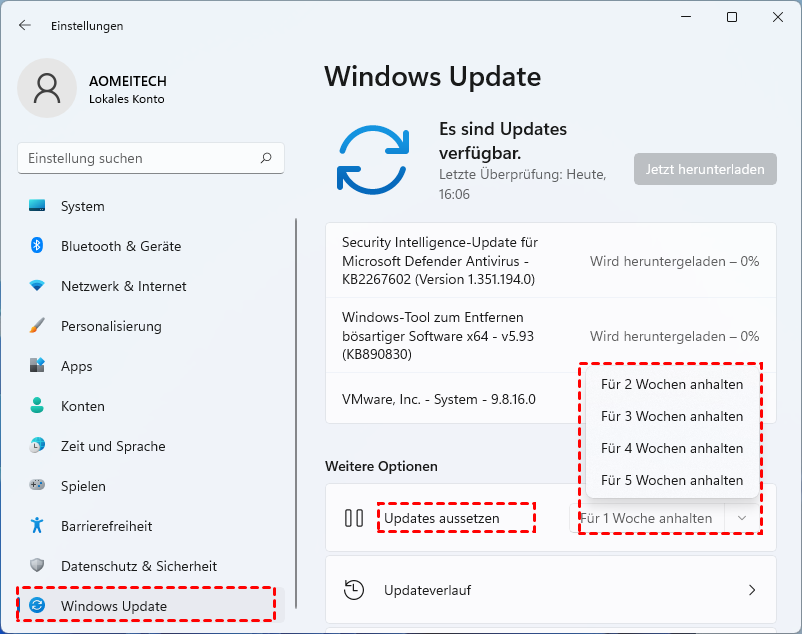Screen dimensions: 802x634
Task: Click the Zeit und Sprache globe icon
Action: pyautogui.click(x=37, y=445)
